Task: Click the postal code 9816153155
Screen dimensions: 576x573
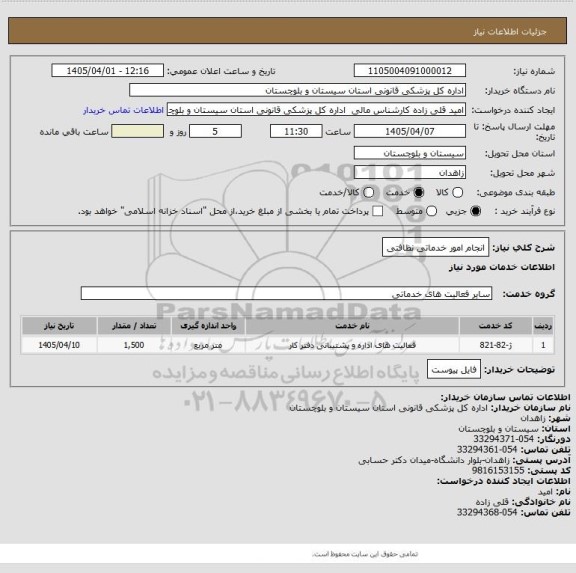Action: [x=498, y=470]
